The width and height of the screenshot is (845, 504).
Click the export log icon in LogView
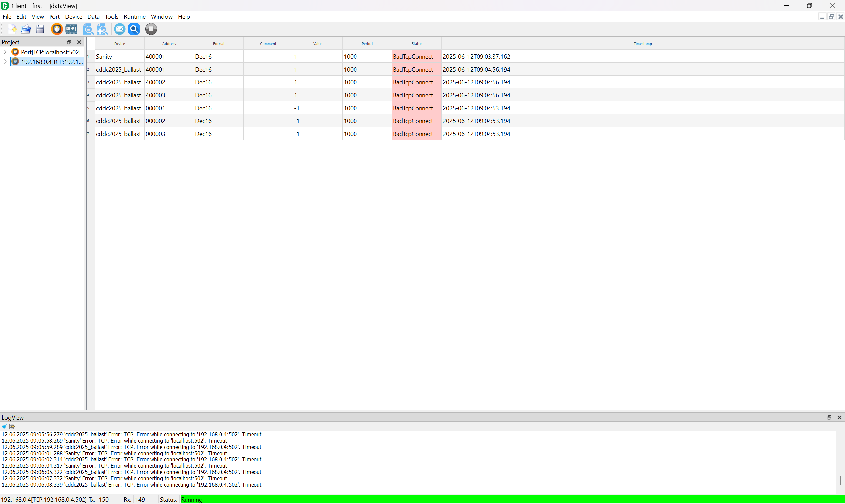tap(12, 426)
